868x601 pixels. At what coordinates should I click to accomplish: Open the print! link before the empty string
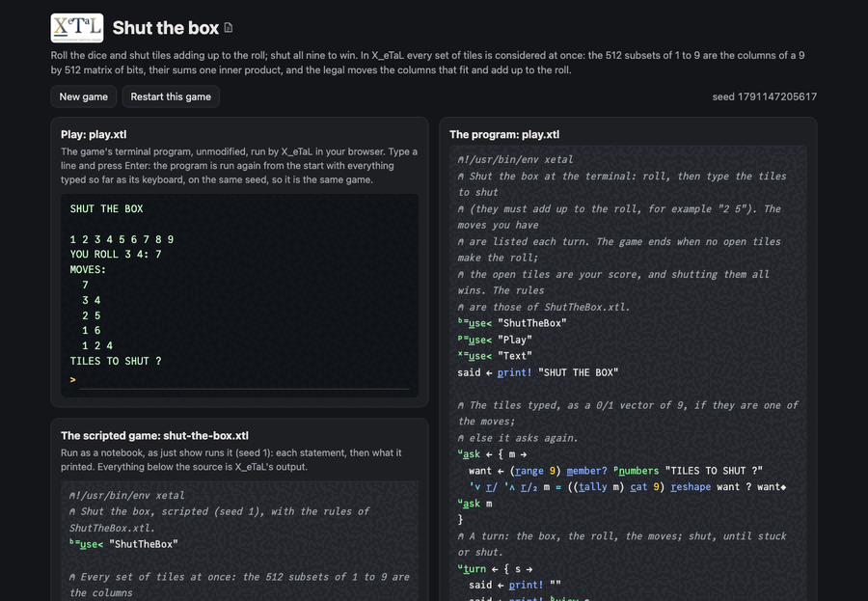(526, 585)
